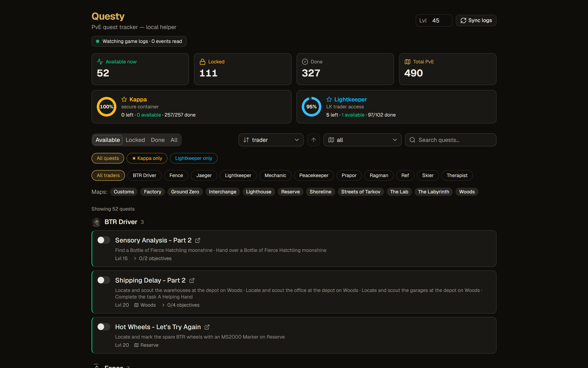Click the Sync logs refresh icon
The width and height of the screenshot is (588, 368).
[463, 20]
